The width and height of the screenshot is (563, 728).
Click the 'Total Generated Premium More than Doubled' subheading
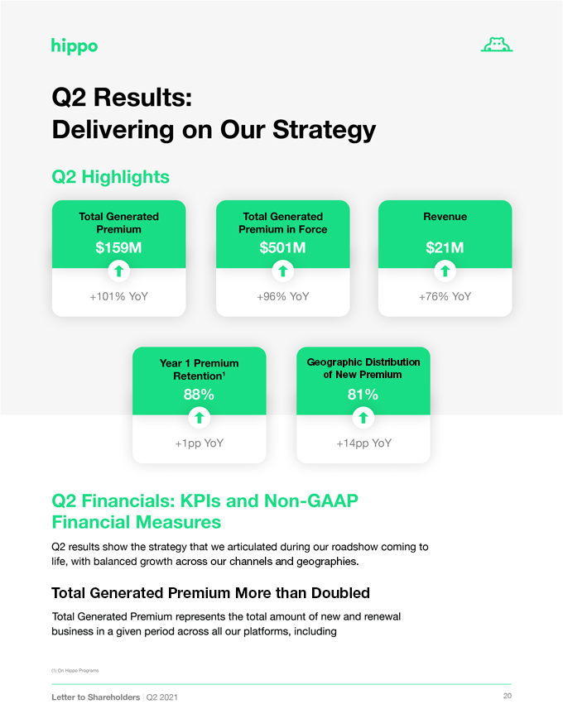pyautogui.click(x=210, y=593)
